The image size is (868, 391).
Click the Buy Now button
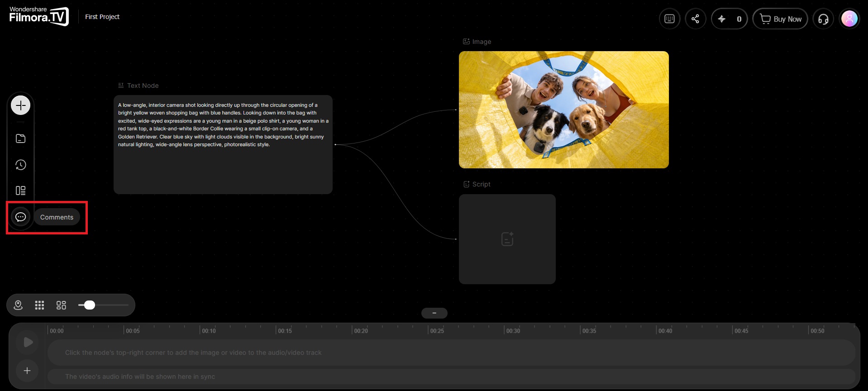(x=780, y=19)
